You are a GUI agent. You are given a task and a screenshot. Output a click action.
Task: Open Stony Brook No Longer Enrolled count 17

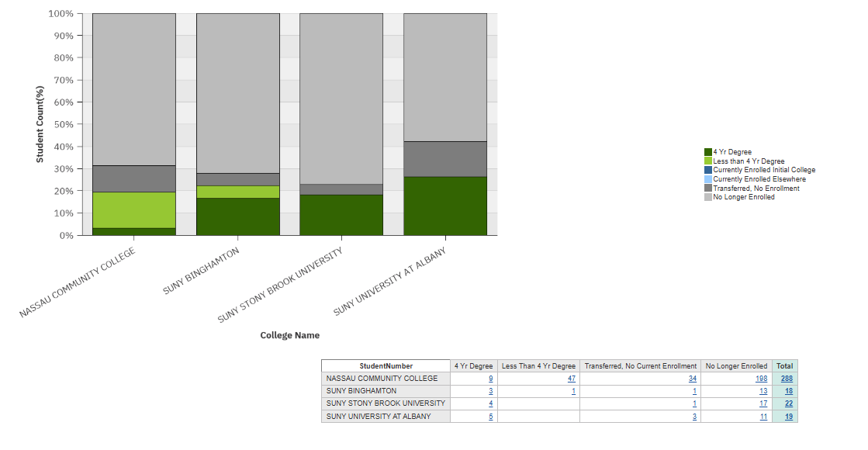(763, 403)
